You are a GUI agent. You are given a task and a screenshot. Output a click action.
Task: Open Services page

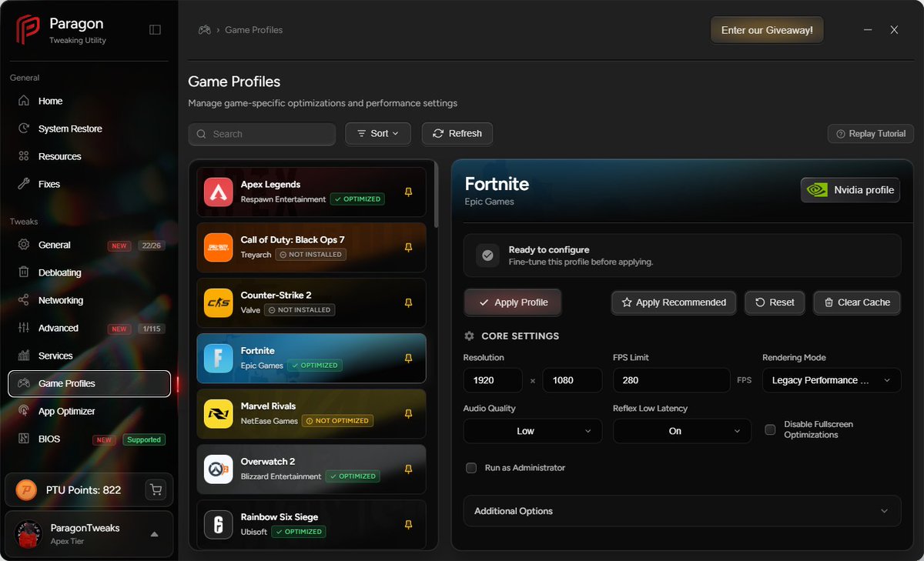pos(89,356)
